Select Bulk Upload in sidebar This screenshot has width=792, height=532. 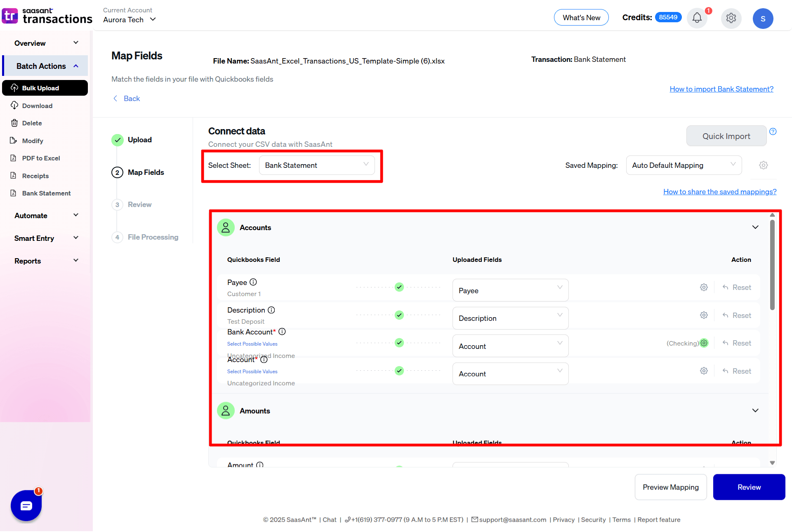tap(45, 88)
